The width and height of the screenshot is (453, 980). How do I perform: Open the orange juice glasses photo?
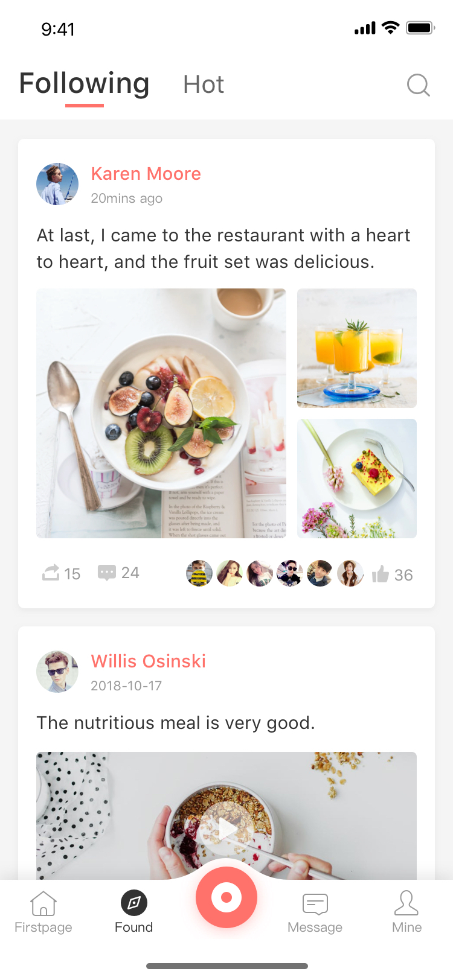357,348
